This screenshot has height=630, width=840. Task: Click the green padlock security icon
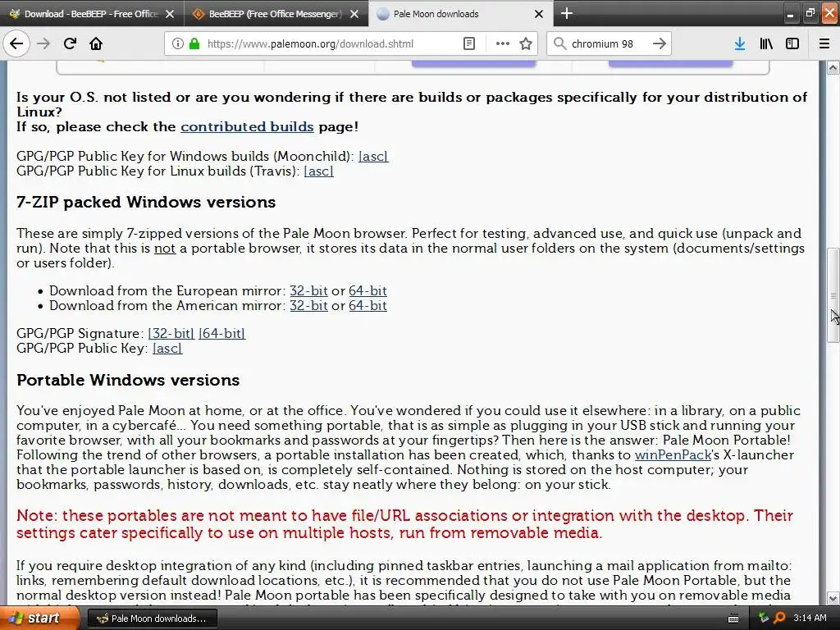194,43
